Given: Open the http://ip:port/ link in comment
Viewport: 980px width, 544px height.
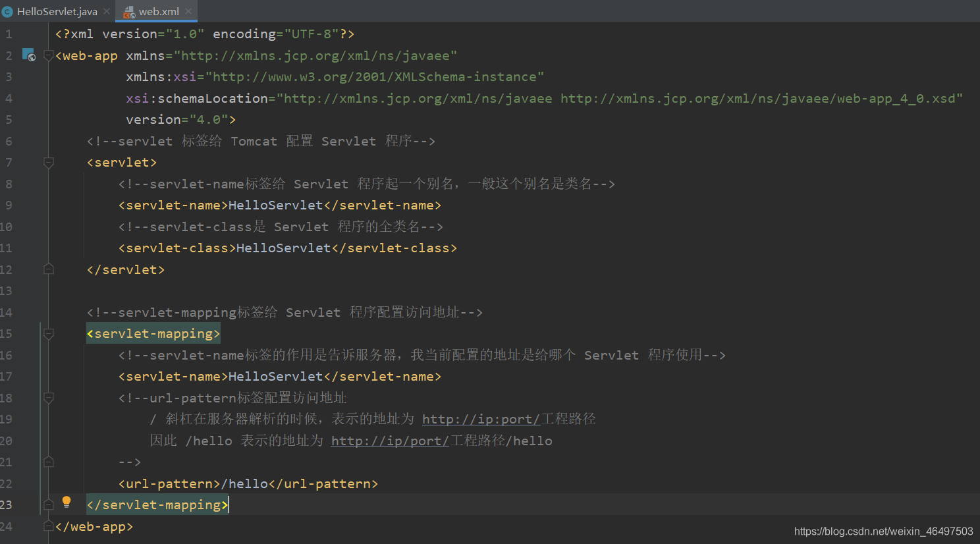Looking at the screenshot, I should click(481, 419).
